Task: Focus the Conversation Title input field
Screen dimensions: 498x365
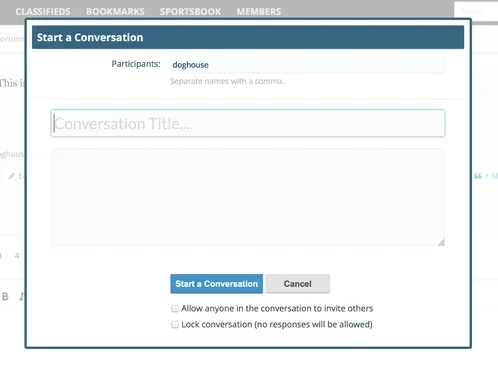Action: pos(248,123)
